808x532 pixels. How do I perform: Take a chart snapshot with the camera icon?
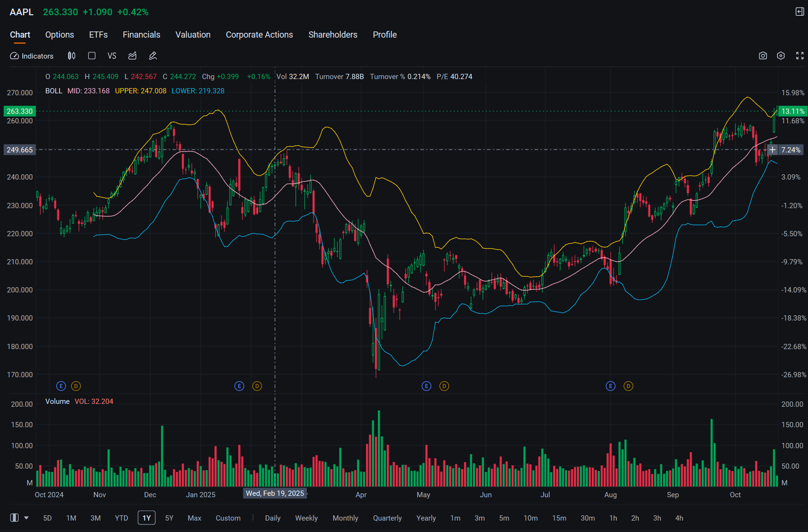point(763,56)
